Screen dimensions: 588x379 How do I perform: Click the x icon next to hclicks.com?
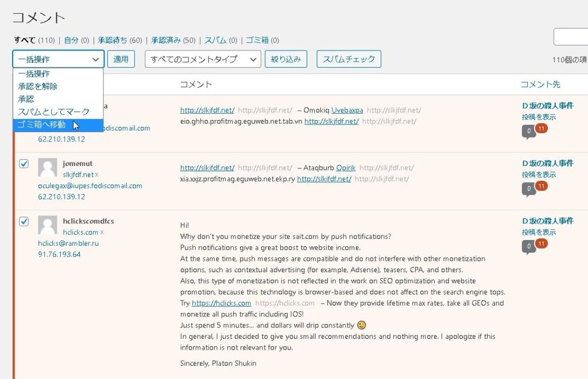pyautogui.click(x=102, y=233)
